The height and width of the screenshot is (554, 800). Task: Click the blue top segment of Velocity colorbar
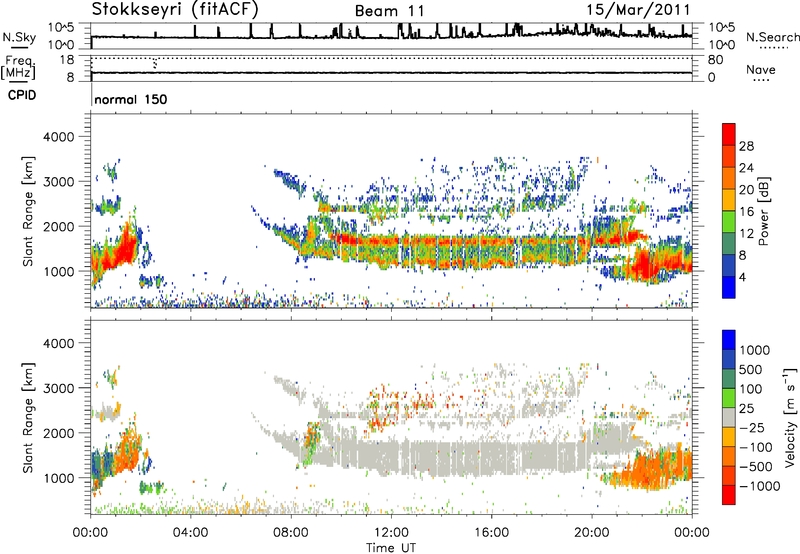tap(729, 340)
